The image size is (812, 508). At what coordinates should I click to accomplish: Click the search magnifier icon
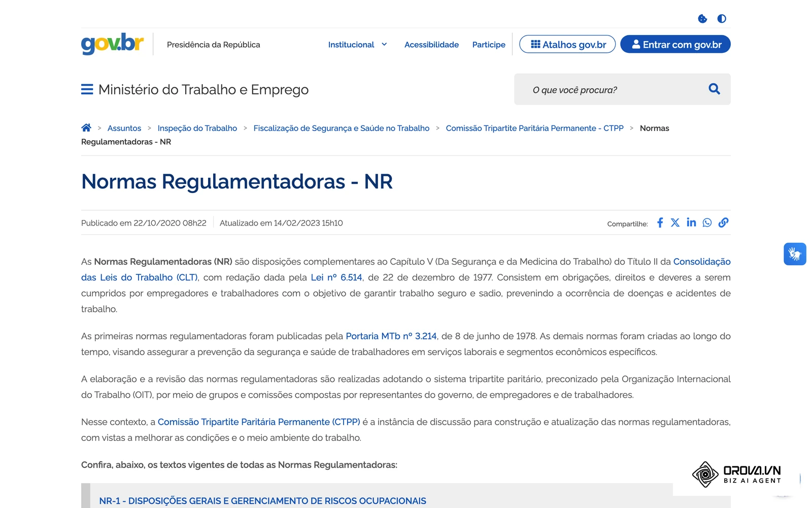714,89
